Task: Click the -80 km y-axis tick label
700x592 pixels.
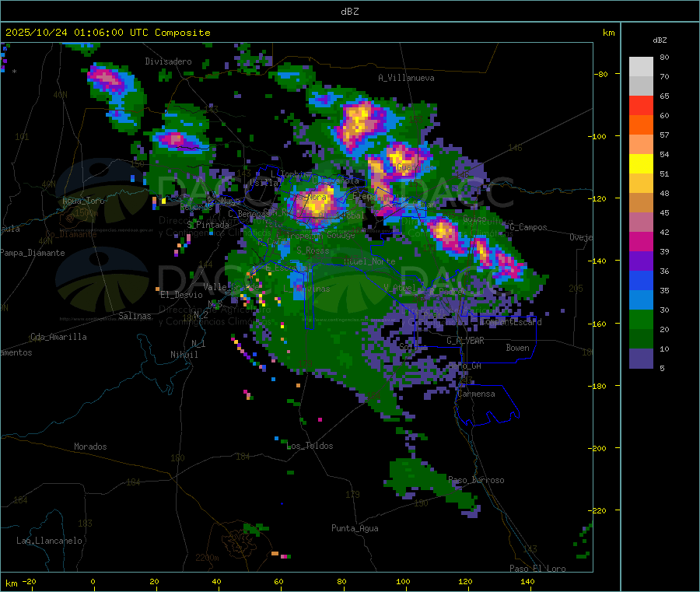Action: [600, 74]
